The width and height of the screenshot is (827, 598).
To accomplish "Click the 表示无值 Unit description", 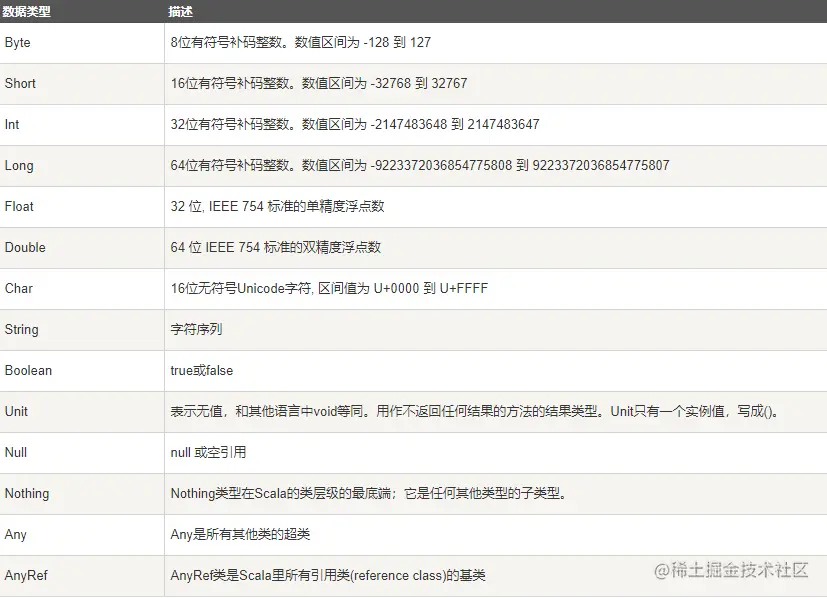I will pos(475,411).
